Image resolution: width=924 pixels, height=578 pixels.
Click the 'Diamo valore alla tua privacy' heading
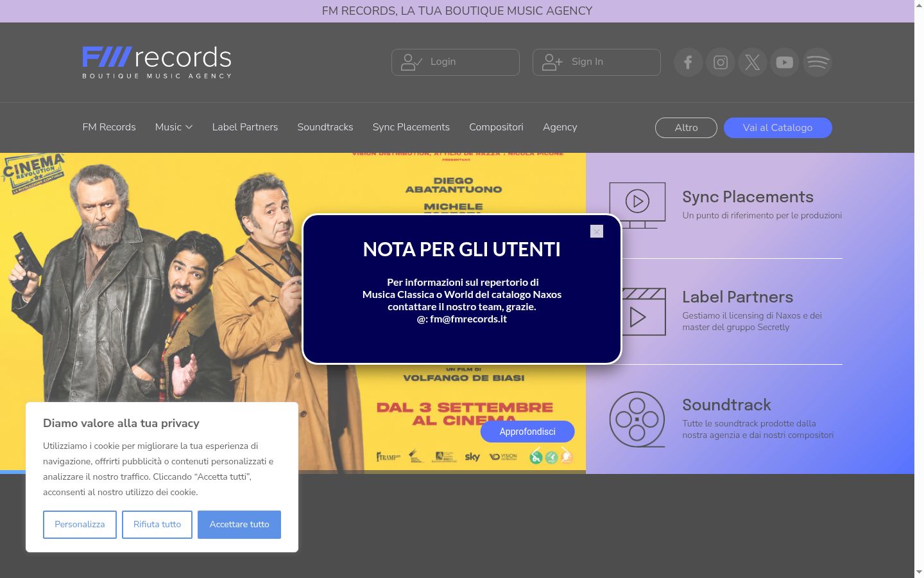tap(121, 423)
